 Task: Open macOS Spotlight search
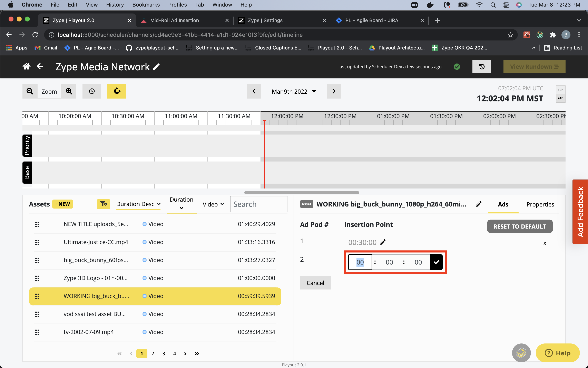(493, 5)
